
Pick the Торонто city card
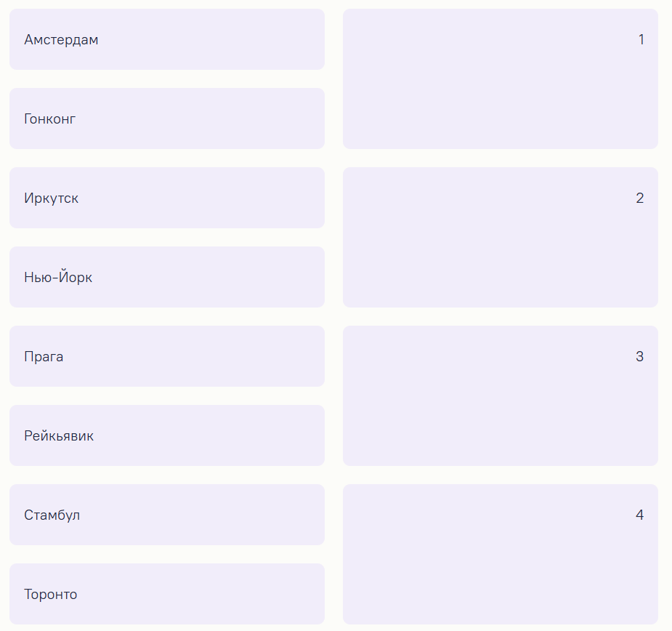tap(166, 594)
